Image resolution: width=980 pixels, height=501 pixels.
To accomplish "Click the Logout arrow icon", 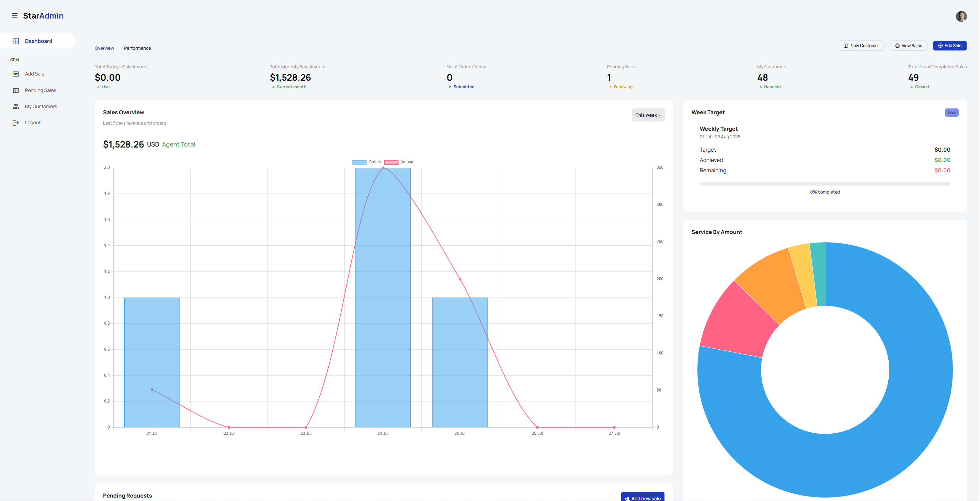I will 15,123.
